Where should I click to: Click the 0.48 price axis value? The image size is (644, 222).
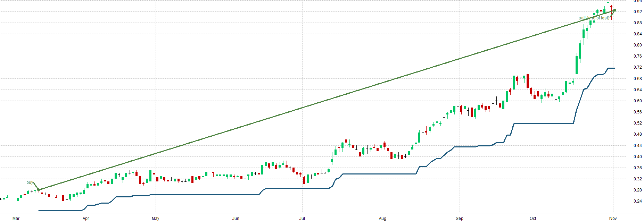[x=638, y=134]
